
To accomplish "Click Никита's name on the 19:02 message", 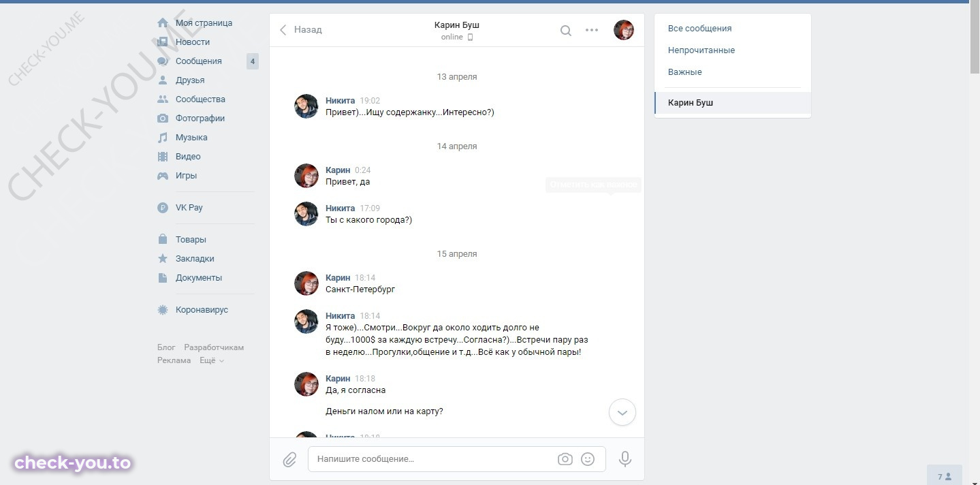I will [x=341, y=101].
